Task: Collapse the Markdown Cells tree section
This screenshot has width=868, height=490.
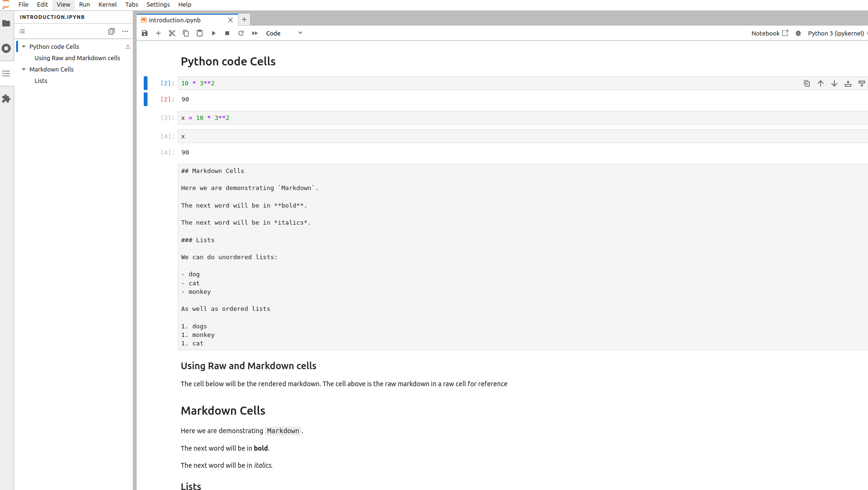Action: 24,69
